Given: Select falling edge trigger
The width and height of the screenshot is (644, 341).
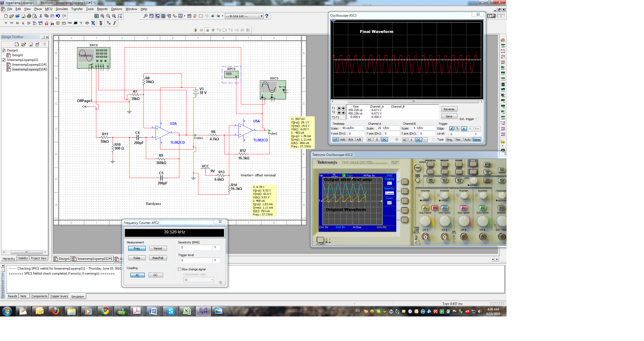Looking at the screenshot, I should (457, 129).
